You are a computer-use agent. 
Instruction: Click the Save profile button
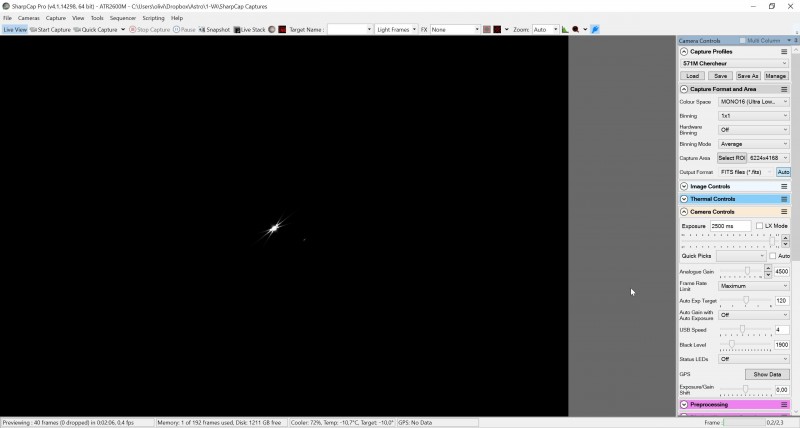click(720, 76)
